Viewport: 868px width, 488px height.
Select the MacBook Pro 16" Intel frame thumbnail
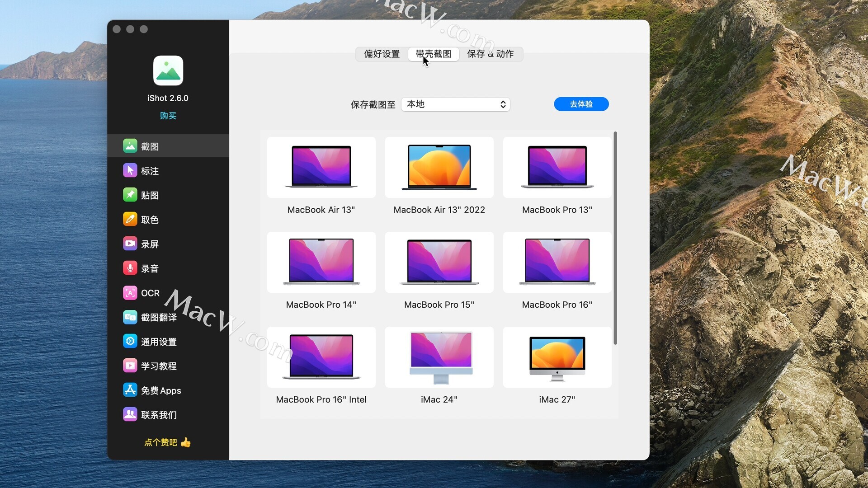click(321, 357)
